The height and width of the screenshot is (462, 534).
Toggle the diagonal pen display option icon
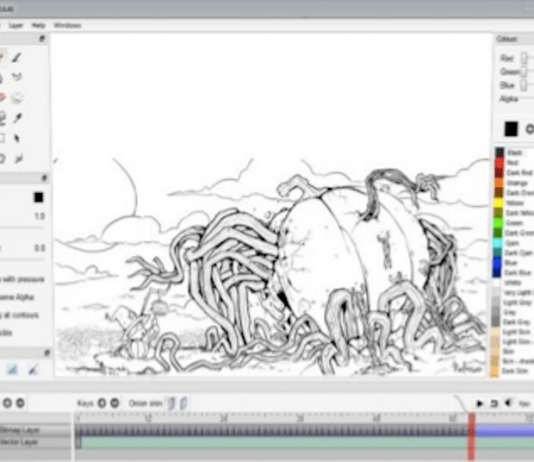coord(33,369)
